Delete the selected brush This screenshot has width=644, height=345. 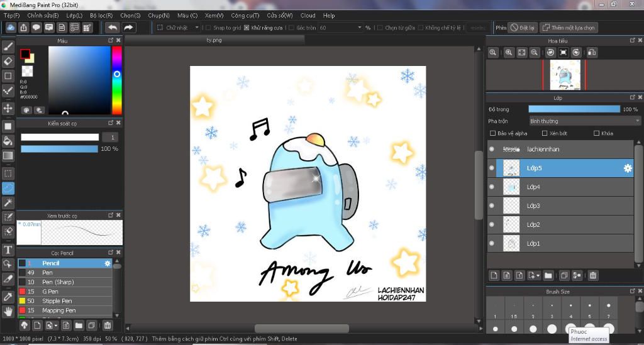108,326
